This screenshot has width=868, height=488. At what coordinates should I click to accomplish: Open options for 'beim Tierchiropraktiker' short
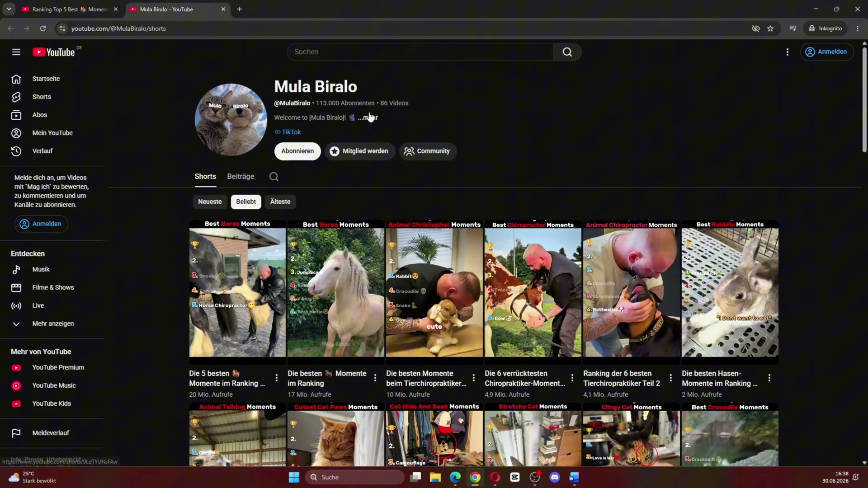[x=473, y=378]
